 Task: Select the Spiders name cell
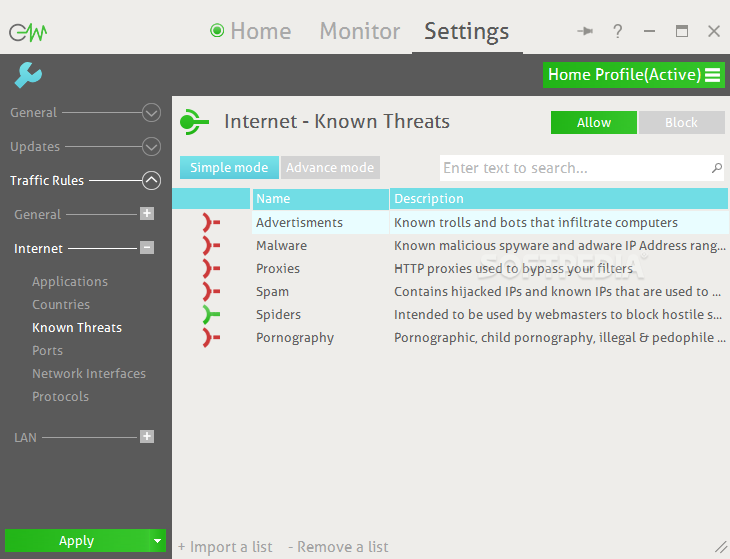[321, 315]
